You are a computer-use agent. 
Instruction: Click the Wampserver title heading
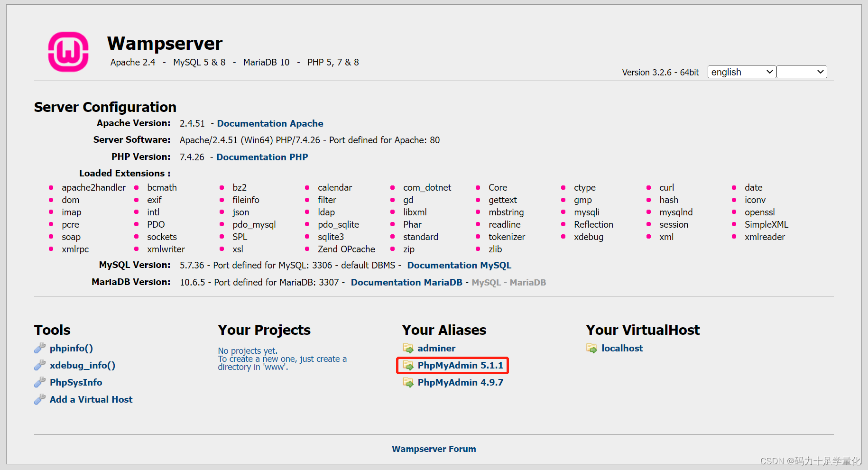click(x=165, y=43)
